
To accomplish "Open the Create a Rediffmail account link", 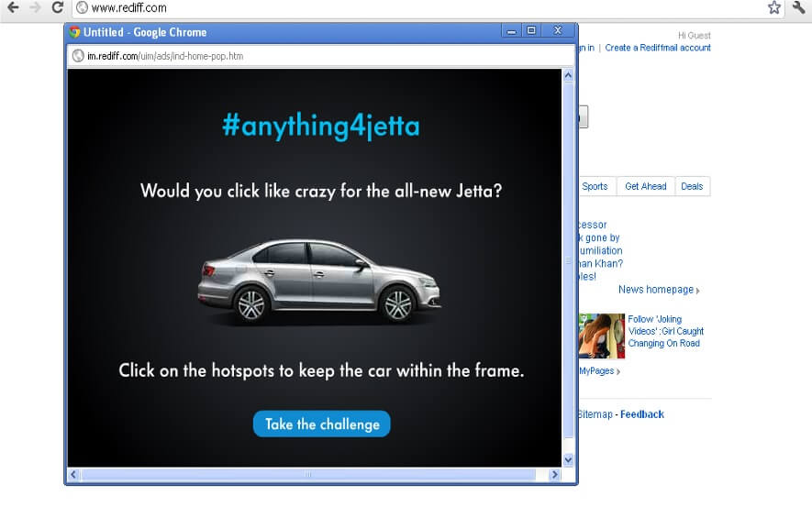I will pyautogui.click(x=658, y=48).
